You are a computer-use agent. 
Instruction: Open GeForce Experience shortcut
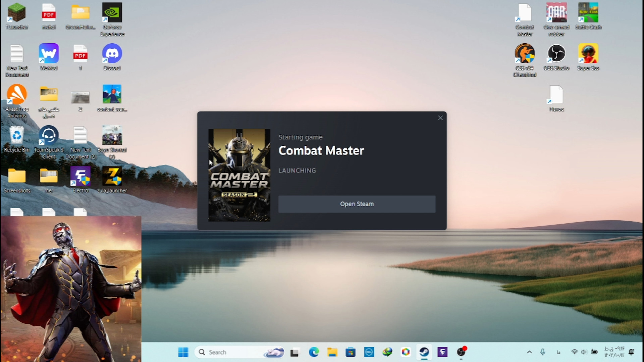tap(112, 19)
